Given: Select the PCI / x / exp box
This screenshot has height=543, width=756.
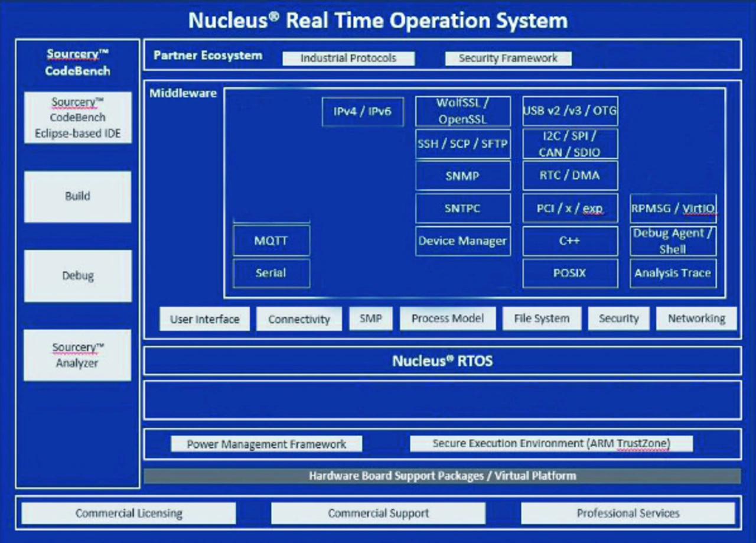Looking at the screenshot, I should pos(570,208).
